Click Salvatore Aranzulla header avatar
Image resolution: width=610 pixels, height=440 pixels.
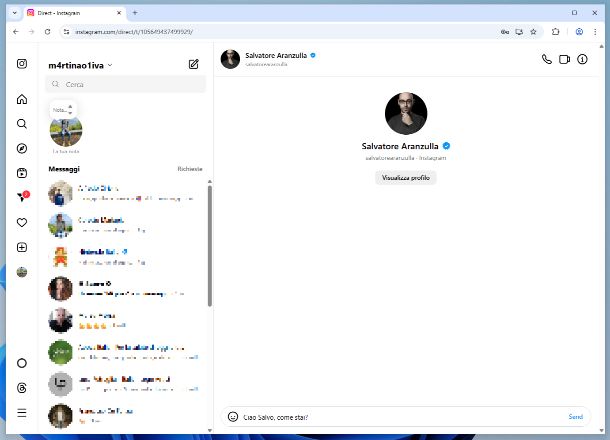coord(230,59)
